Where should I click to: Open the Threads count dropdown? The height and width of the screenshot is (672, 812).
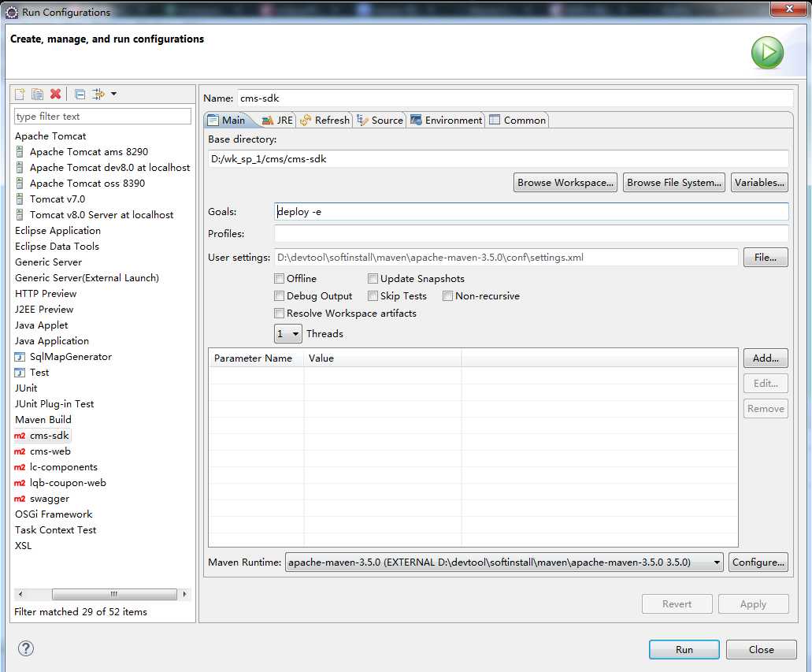(288, 334)
